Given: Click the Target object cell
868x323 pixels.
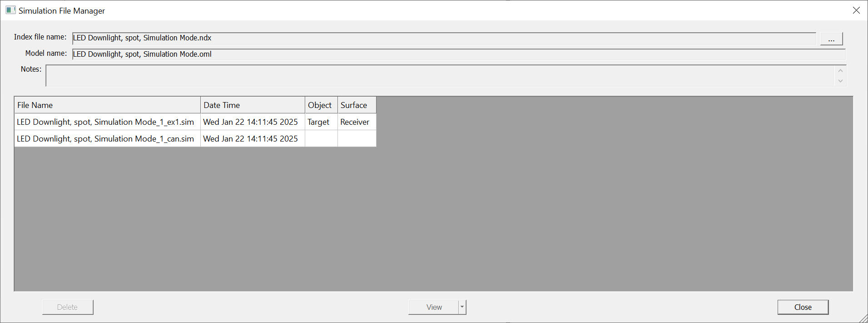Looking at the screenshot, I should tap(321, 122).
